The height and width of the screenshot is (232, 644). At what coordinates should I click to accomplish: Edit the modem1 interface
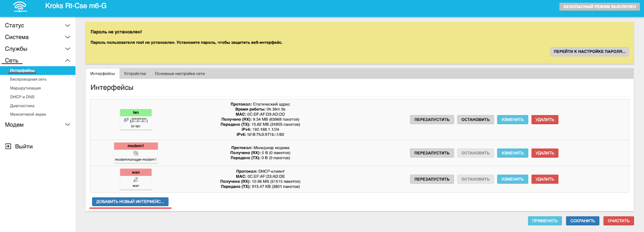click(512, 153)
